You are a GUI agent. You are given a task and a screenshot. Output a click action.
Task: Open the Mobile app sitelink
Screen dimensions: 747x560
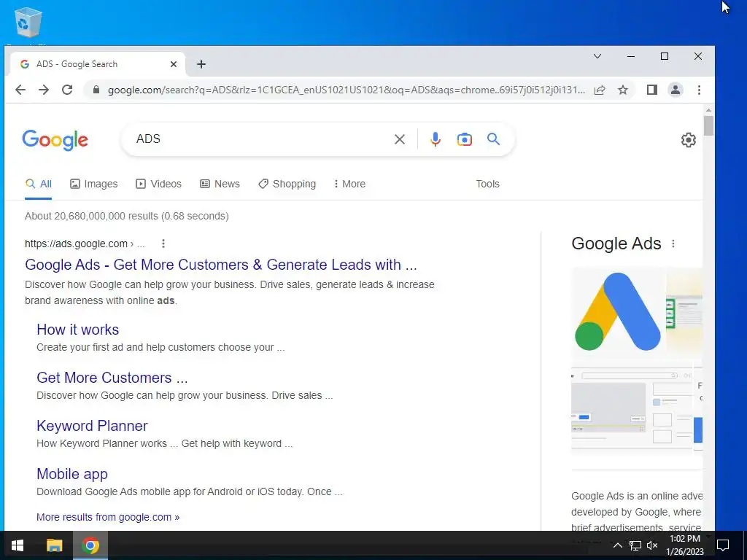[72, 474]
